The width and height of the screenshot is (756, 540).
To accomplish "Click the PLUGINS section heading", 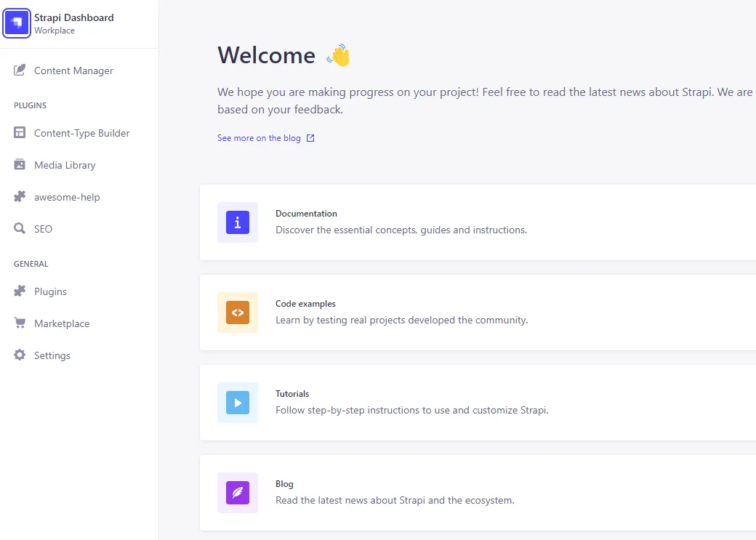I will 30,105.
